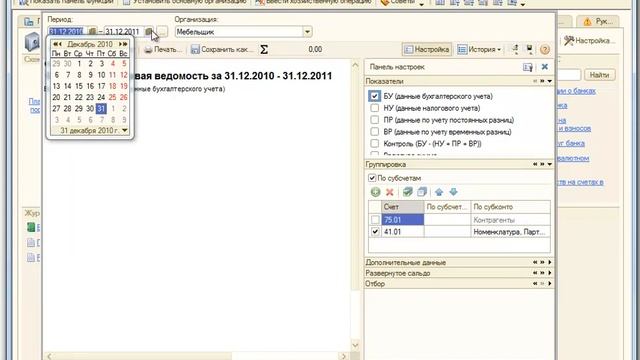Check НУ данные налогового учета

[374, 108]
